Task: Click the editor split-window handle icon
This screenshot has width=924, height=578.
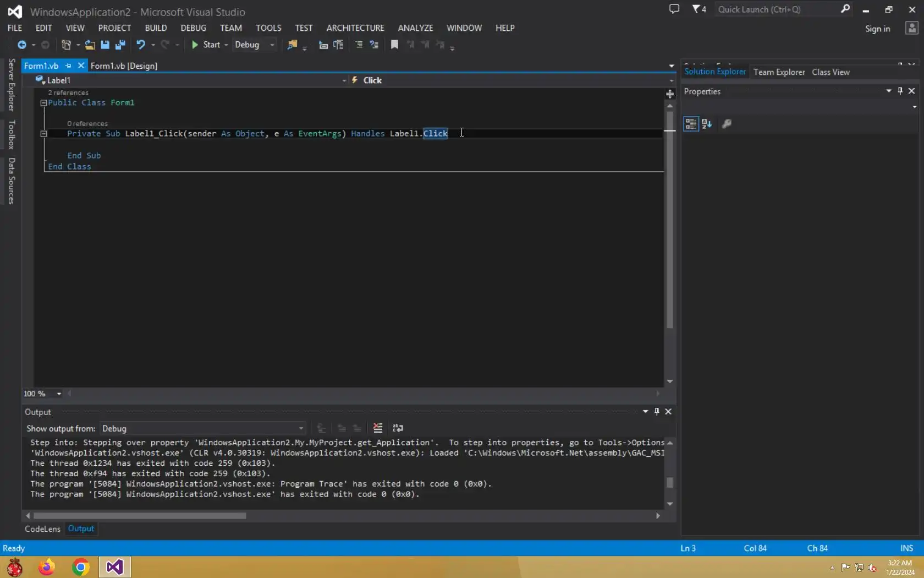Action: click(670, 94)
